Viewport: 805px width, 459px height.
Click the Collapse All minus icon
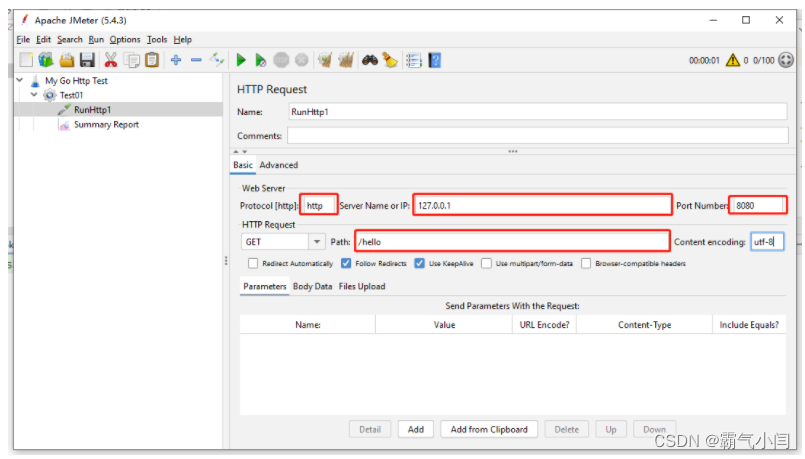tap(196, 61)
